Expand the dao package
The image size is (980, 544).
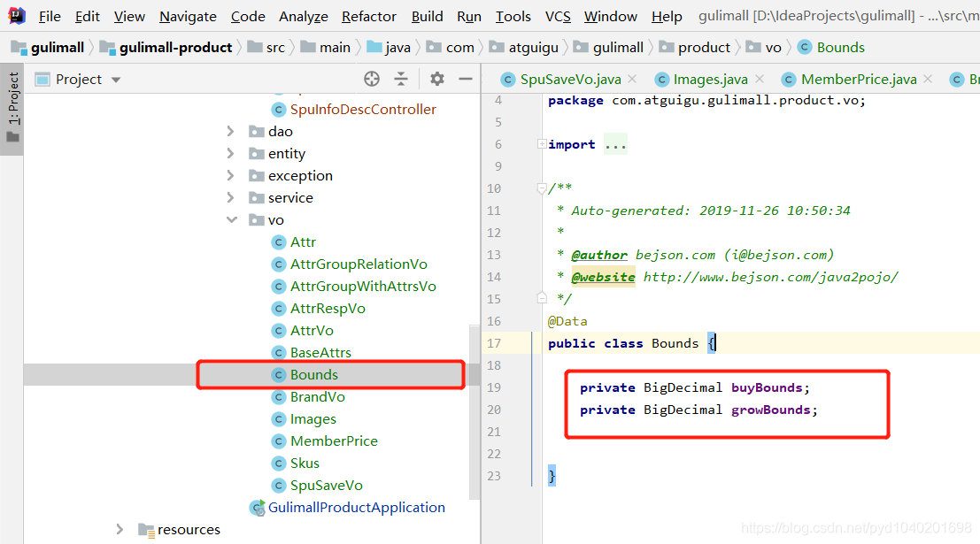231,131
